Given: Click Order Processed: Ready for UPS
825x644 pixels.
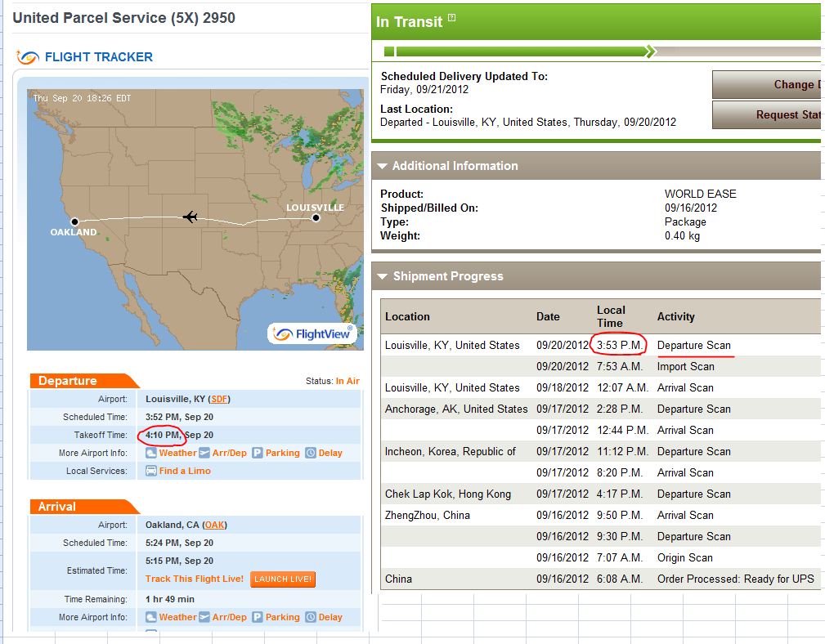Looking at the screenshot, I should click(736, 579).
